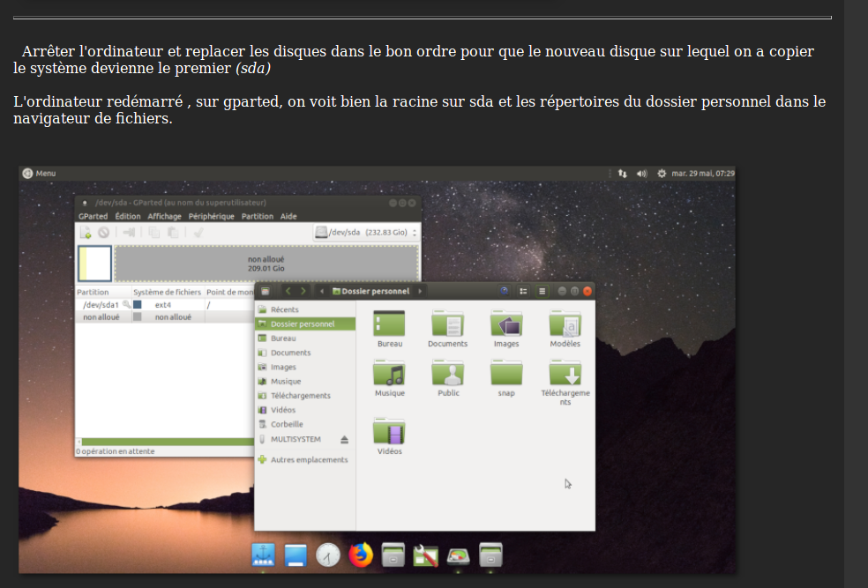This screenshot has width=868, height=588.
Task: Select the Modèles folder icon
Action: [565, 324]
